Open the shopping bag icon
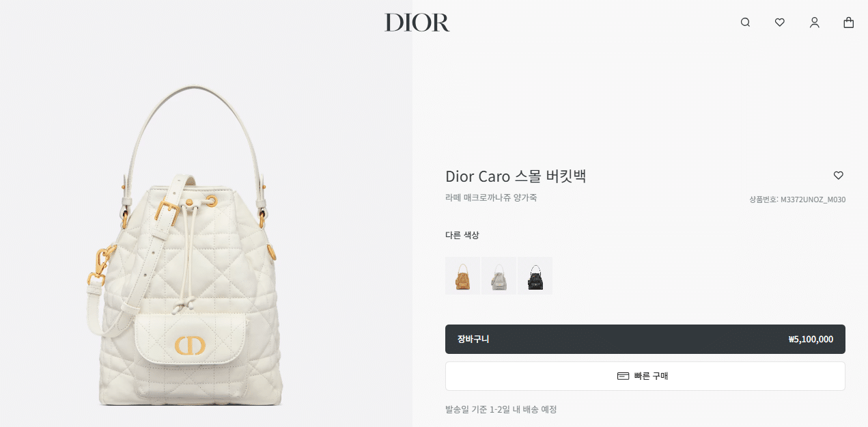 (849, 23)
